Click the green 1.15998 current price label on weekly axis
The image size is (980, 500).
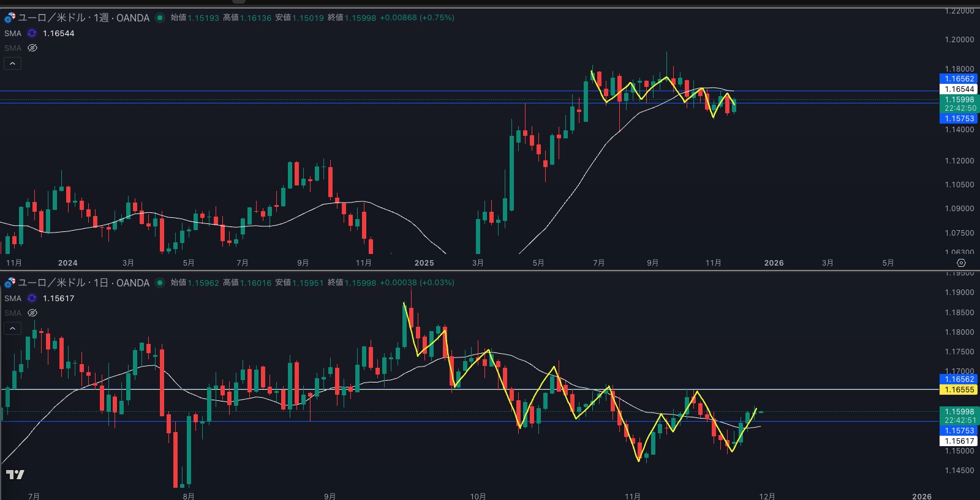(x=959, y=100)
